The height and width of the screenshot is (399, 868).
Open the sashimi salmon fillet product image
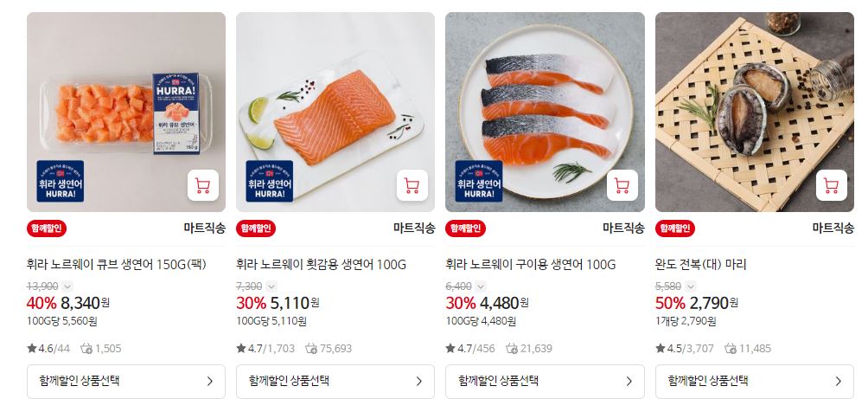coord(335,112)
